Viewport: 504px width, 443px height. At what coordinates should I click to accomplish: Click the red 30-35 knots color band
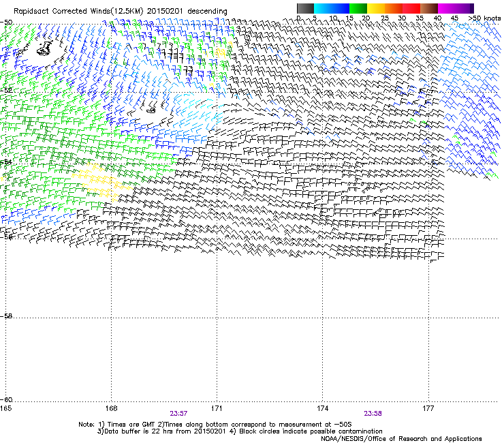[x=411, y=8]
